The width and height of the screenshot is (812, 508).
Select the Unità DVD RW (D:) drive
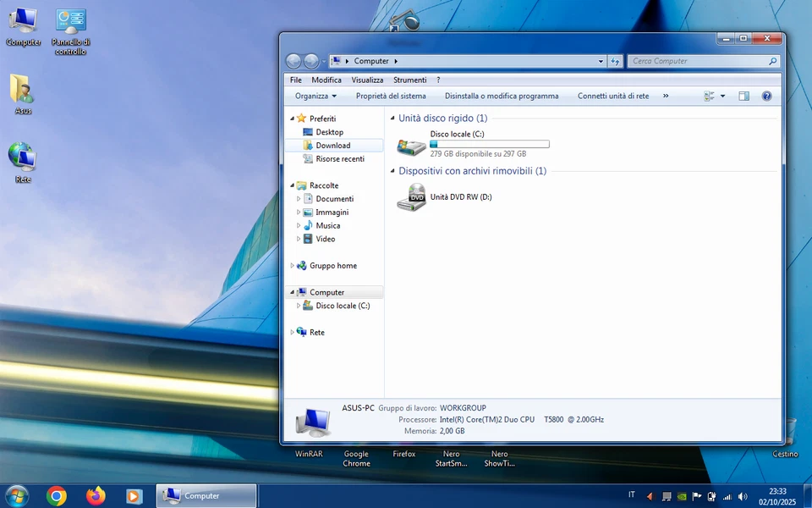pyautogui.click(x=412, y=197)
